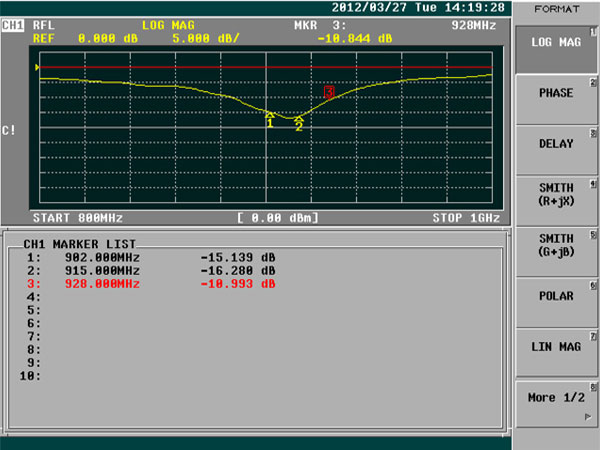Select empty marker row 10:
The height and width of the screenshot is (450, 600).
click(x=30, y=376)
